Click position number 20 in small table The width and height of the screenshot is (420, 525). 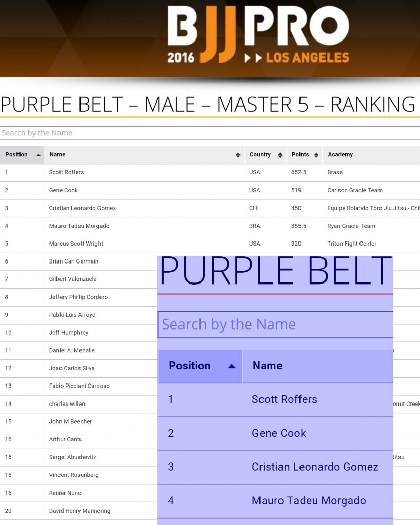point(8,511)
